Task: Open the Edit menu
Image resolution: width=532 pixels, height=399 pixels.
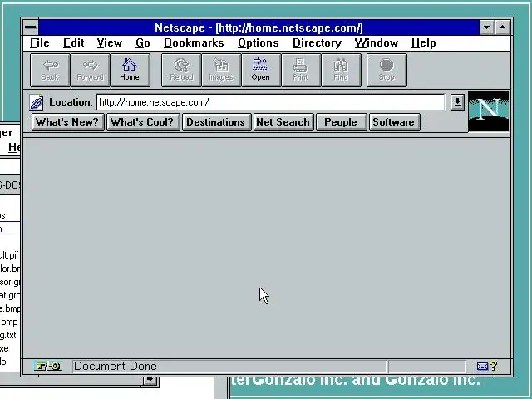Action: [73, 42]
